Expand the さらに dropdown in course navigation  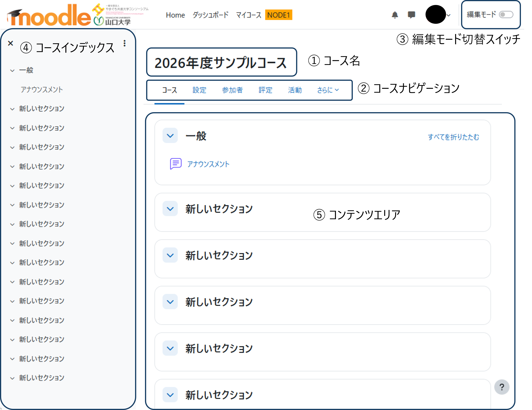(328, 90)
